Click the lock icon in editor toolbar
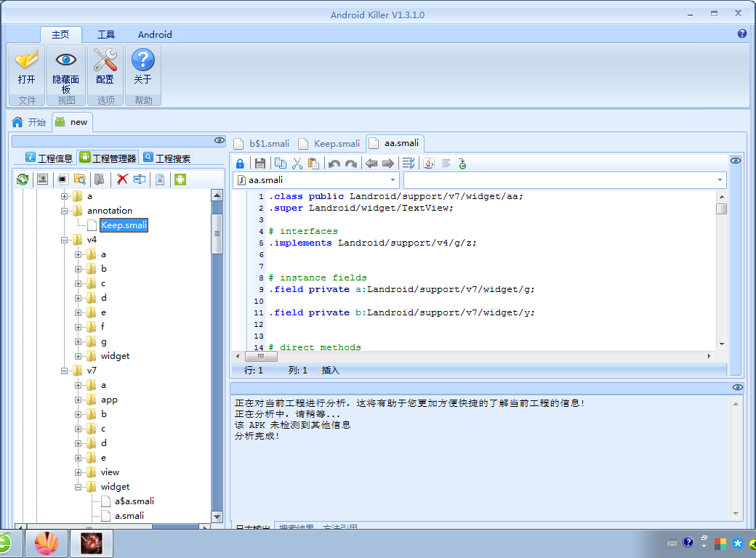756x558 pixels. tap(240, 163)
